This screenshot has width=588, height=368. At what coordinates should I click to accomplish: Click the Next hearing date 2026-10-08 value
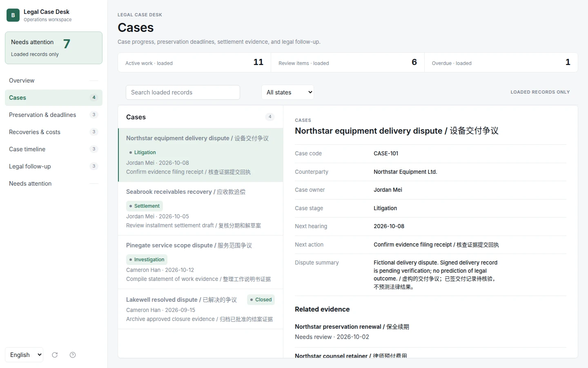[x=389, y=226]
